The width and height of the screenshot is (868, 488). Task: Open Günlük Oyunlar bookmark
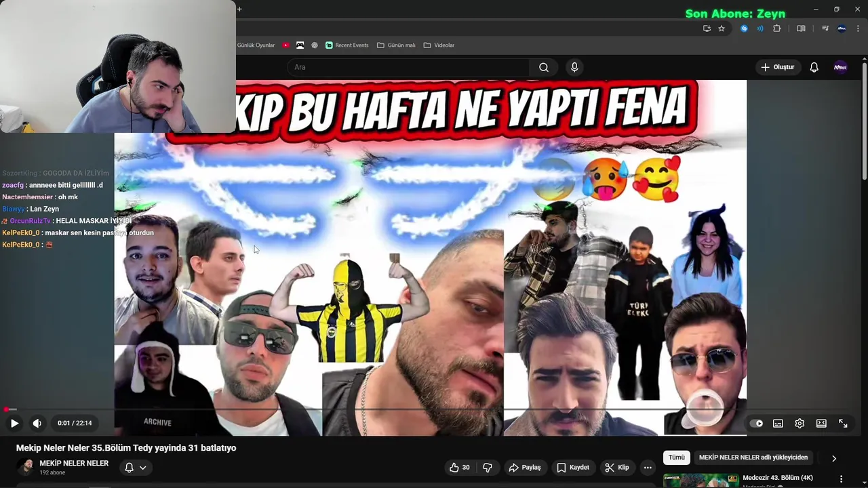click(x=256, y=45)
